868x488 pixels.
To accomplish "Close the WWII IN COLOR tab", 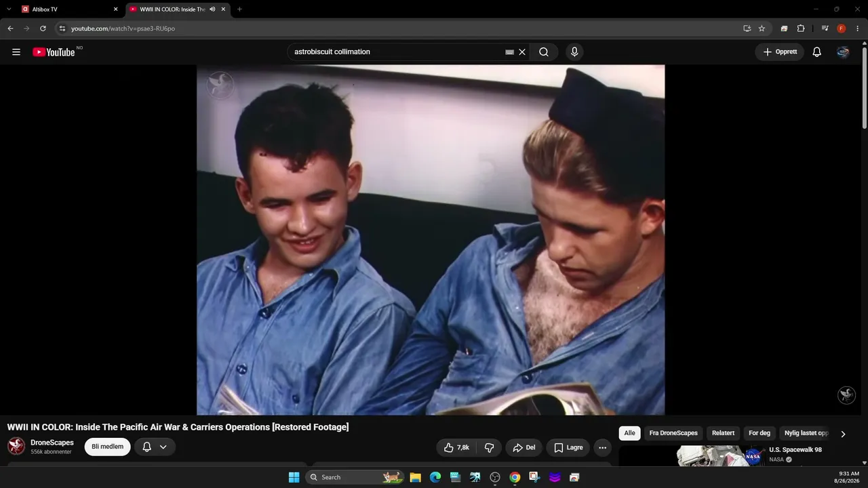I will point(223,9).
